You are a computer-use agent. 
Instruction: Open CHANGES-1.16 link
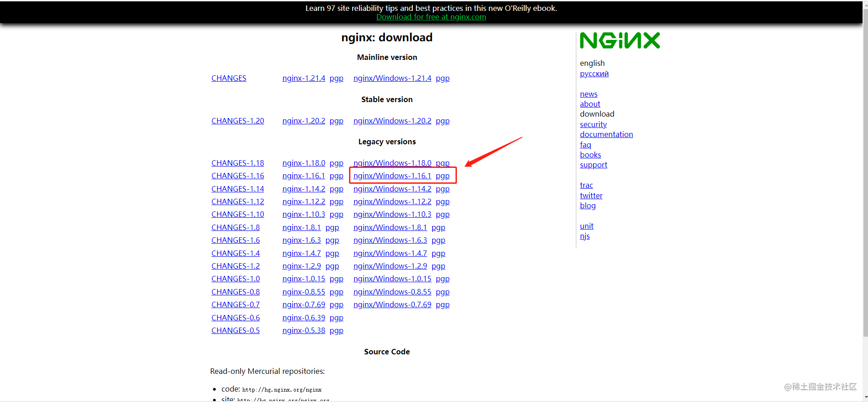click(238, 176)
